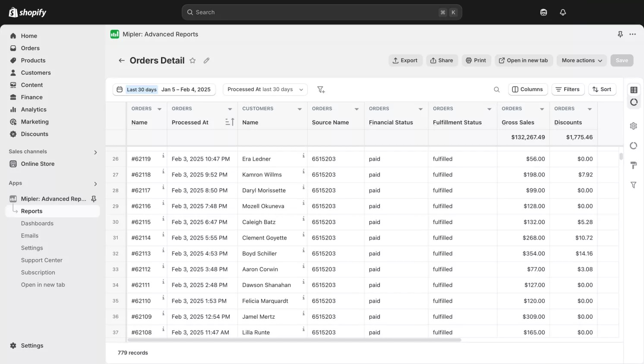Click the Print button
This screenshot has width=644, height=364.
pos(476,60)
